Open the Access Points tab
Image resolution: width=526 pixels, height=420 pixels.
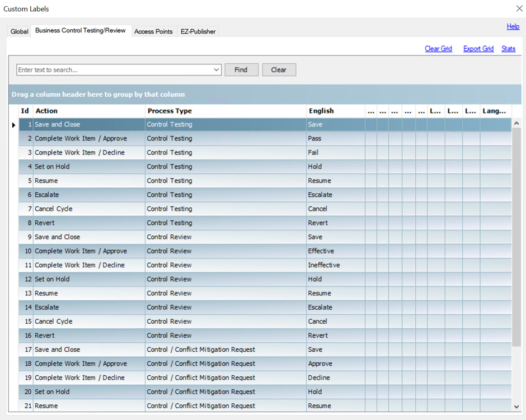[x=153, y=32]
